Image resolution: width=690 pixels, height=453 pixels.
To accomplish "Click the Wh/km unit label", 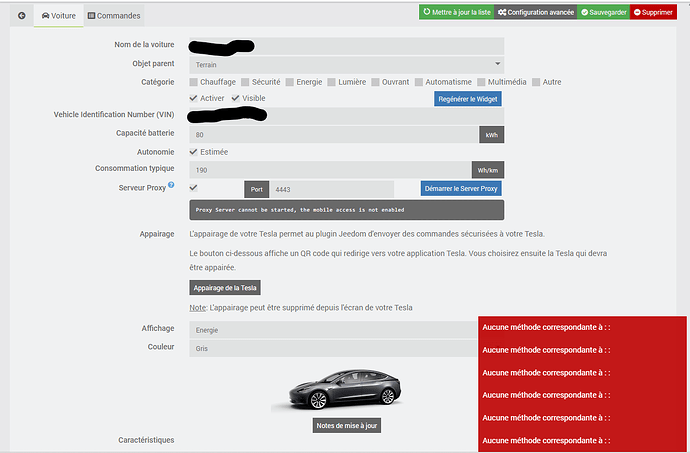I will [x=488, y=170].
